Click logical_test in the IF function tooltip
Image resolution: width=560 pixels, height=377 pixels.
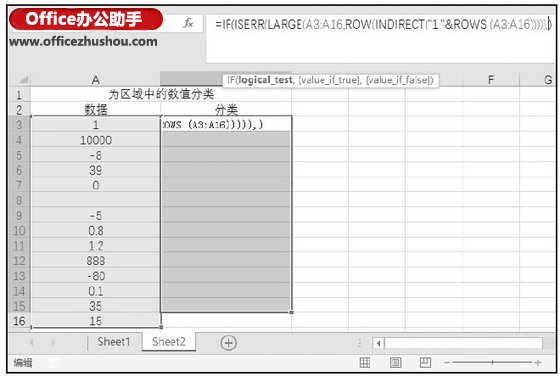(265, 80)
